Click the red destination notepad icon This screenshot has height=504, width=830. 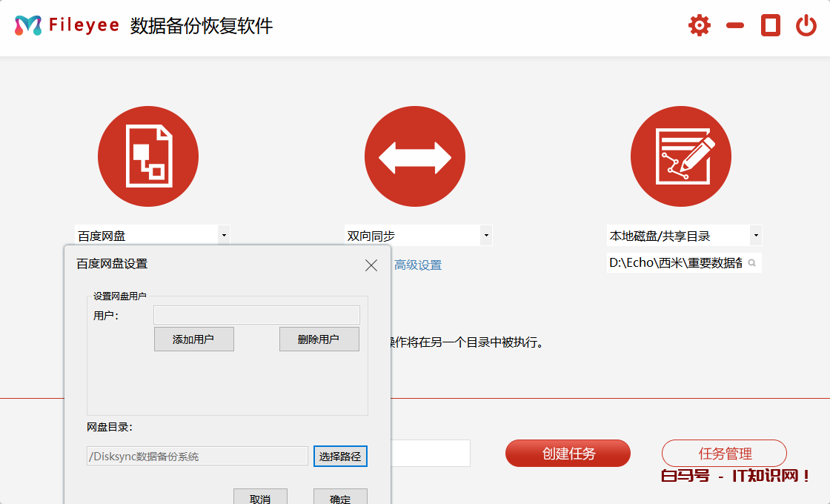click(681, 156)
